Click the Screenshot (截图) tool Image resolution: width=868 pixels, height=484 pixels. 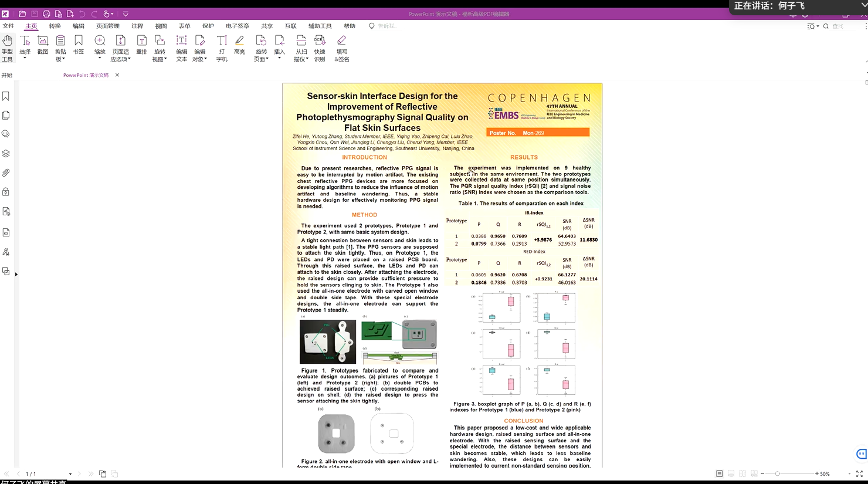click(43, 45)
